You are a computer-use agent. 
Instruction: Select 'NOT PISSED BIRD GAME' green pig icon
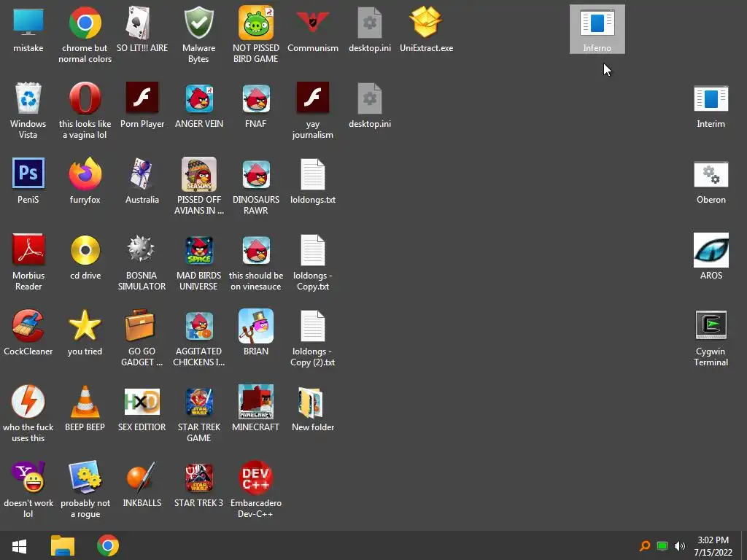pyautogui.click(x=256, y=23)
